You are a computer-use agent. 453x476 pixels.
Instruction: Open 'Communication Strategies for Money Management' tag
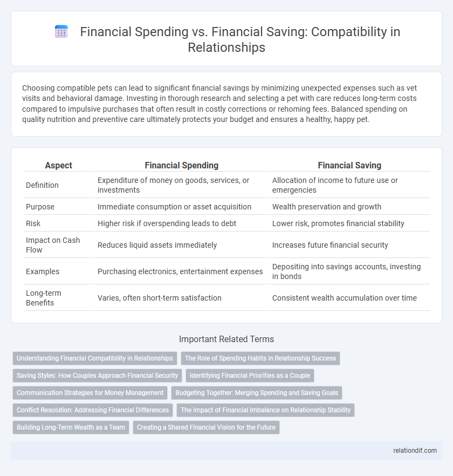point(90,392)
